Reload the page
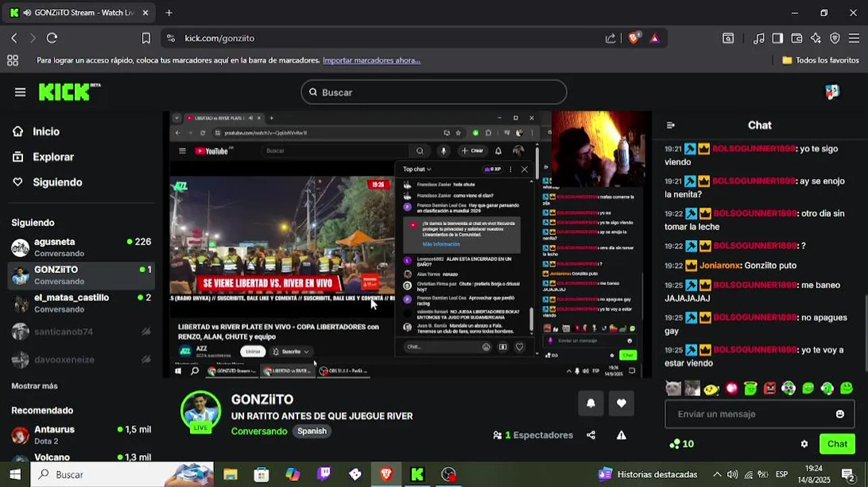The height and width of the screenshot is (487, 868). (x=52, y=38)
